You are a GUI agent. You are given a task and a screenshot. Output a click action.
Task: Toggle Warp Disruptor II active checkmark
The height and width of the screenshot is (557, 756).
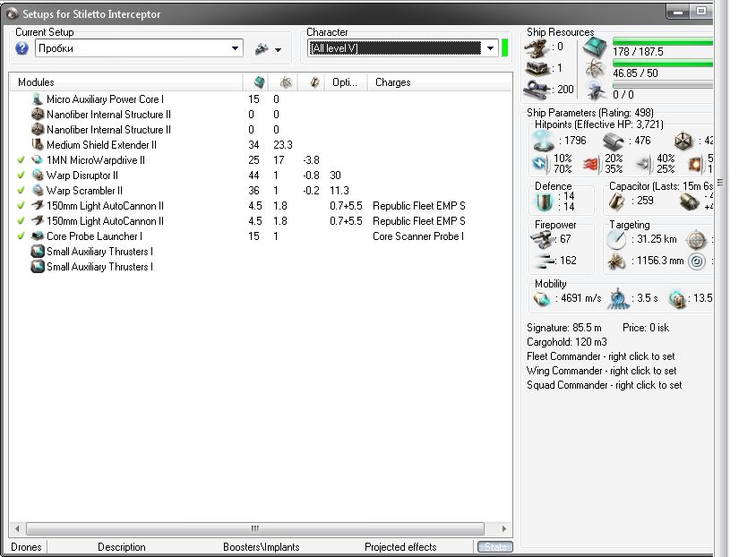point(21,176)
